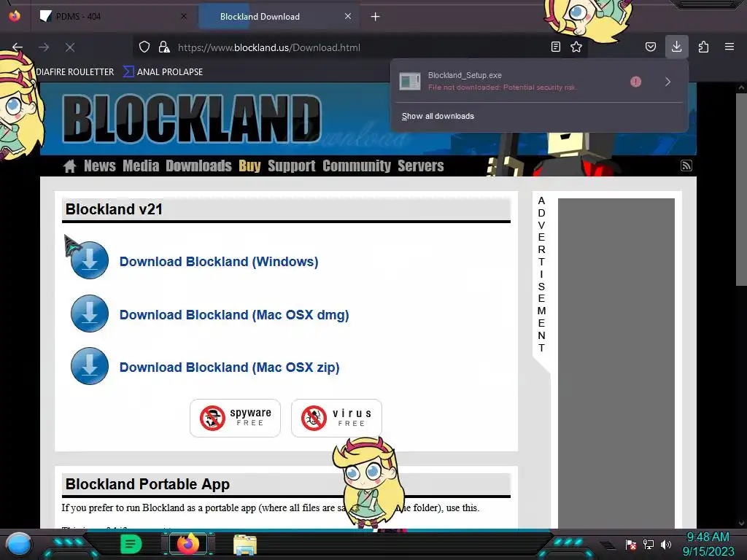Click the page vertical scrollbar
747x560 pixels.
[x=741, y=190]
